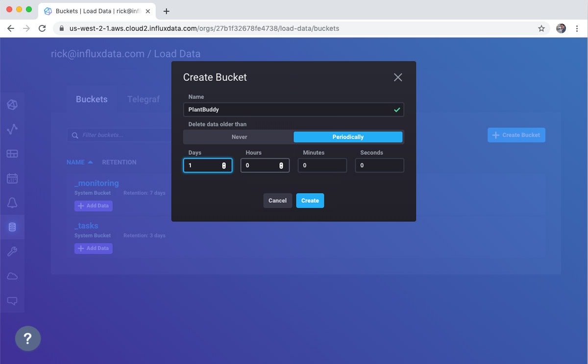Viewport: 588px width, 364px height.
Task: Open Data Explorer graph icon in sidebar
Action: coord(12,129)
